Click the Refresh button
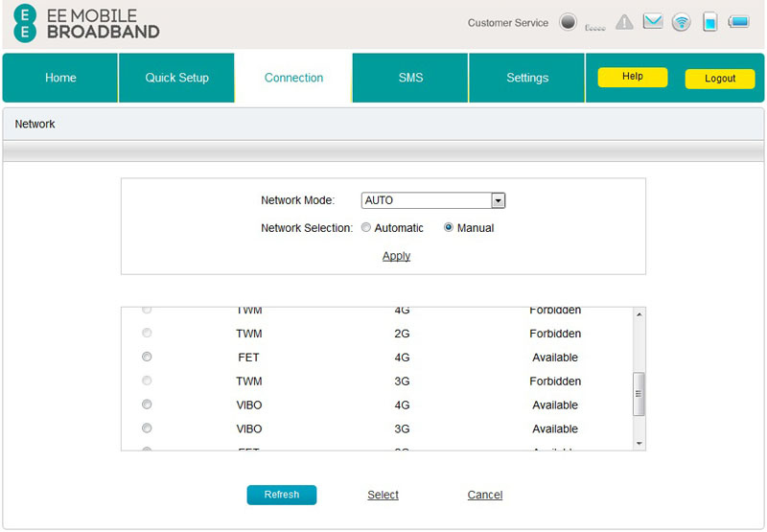The height and width of the screenshot is (532, 767). 282,495
